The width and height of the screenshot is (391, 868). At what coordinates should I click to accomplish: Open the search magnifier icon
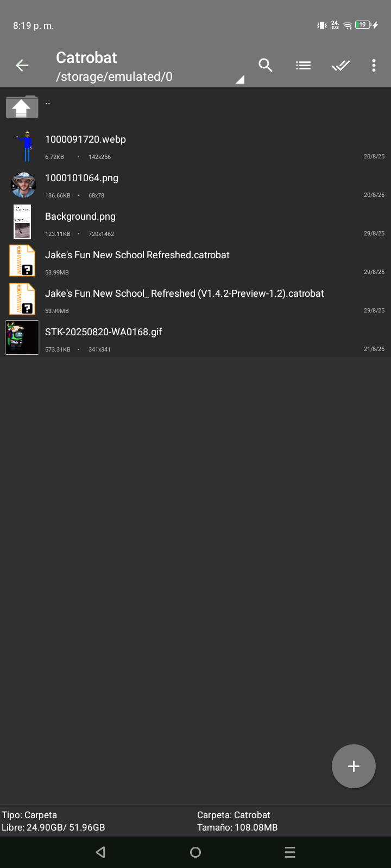(x=266, y=66)
